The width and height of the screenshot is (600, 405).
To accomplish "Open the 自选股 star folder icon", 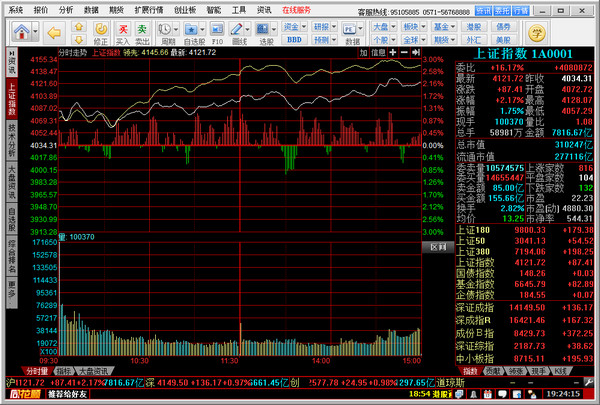I will [x=191, y=29].
